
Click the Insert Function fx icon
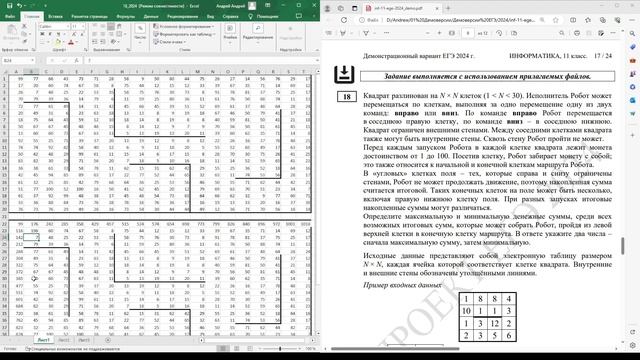pyautogui.click(x=76, y=60)
